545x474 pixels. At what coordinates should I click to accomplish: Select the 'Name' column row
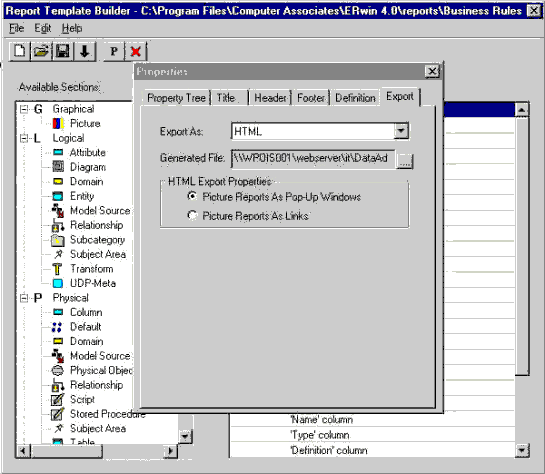click(373, 419)
